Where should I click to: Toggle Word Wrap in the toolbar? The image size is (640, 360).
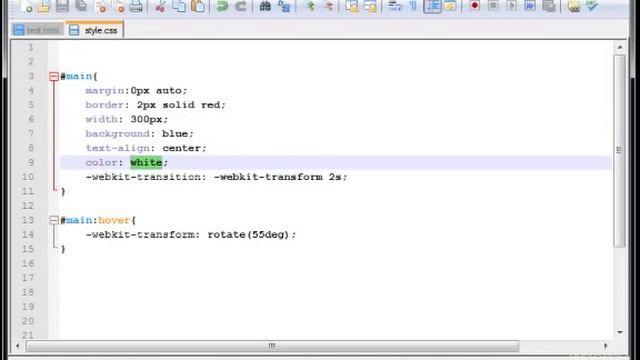(395, 6)
